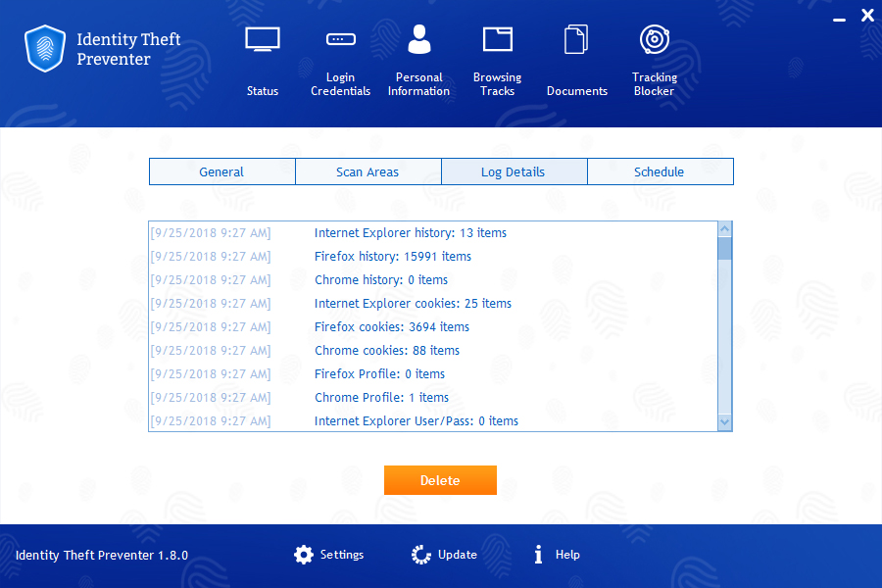Open the Status panel icon
The image size is (882, 588).
point(262,39)
